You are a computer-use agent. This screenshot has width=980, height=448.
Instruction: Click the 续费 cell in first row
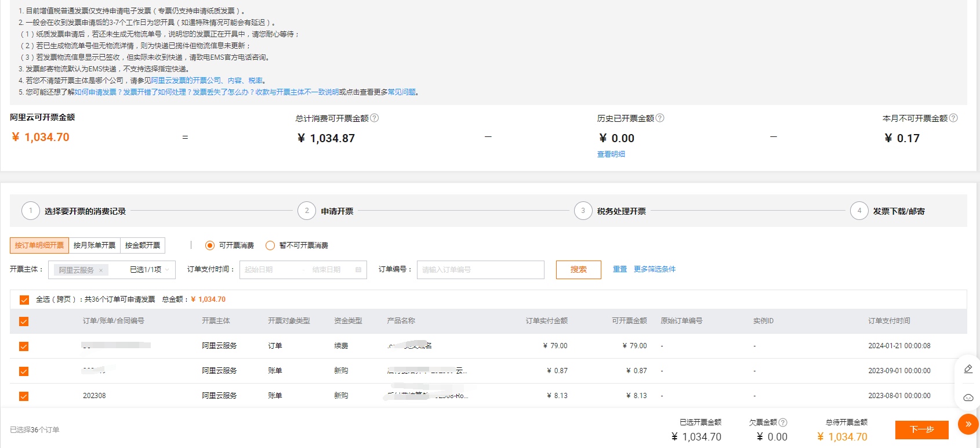click(x=341, y=346)
